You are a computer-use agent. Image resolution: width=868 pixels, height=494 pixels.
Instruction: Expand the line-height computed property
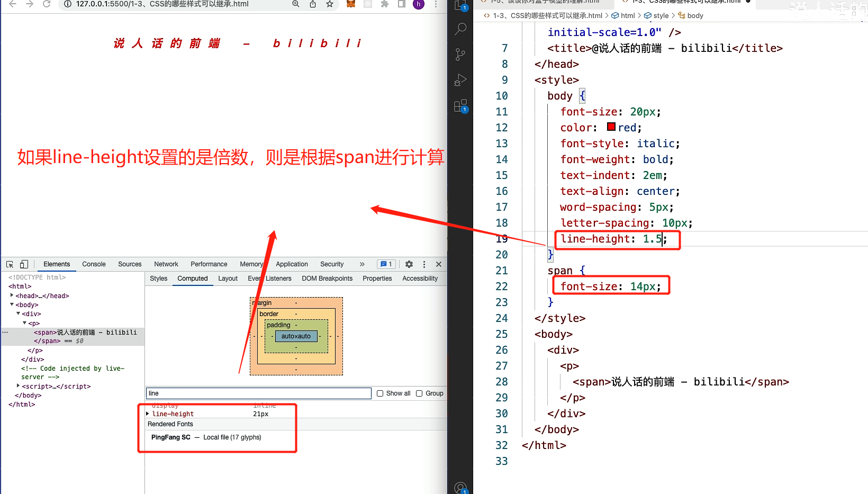[x=148, y=414]
